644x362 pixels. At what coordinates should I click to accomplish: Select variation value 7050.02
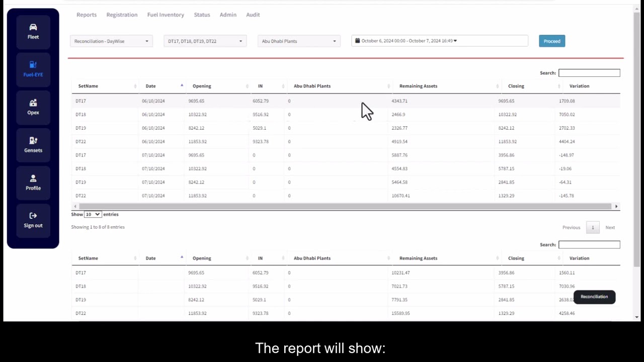567,115
